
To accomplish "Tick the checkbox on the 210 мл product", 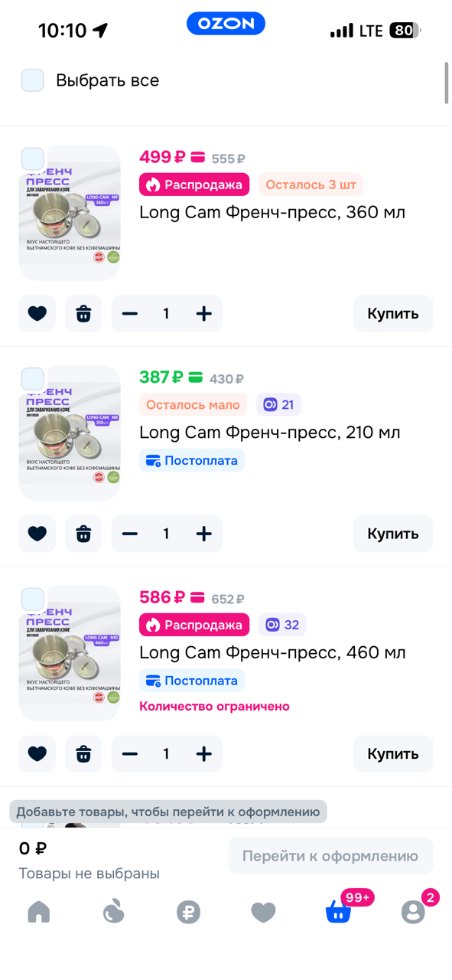I will [32, 378].
